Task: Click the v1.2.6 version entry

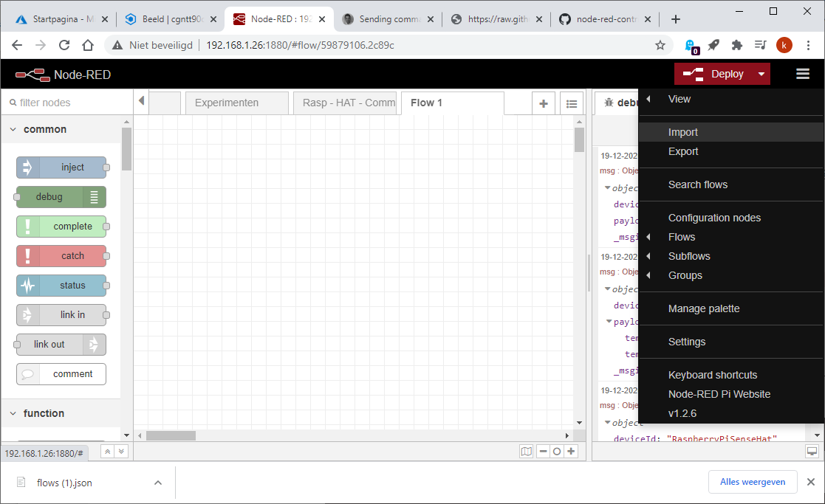Action: tap(731, 414)
